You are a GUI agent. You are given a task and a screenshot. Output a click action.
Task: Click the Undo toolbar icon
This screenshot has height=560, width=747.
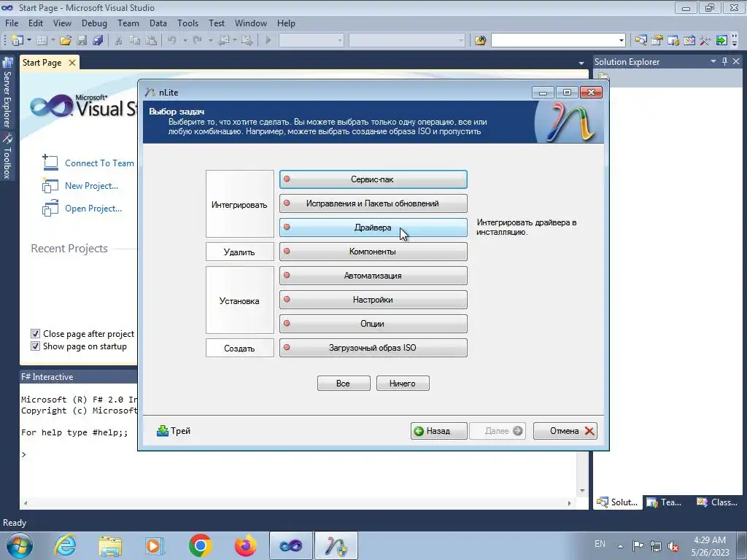(x=172, y=41)
